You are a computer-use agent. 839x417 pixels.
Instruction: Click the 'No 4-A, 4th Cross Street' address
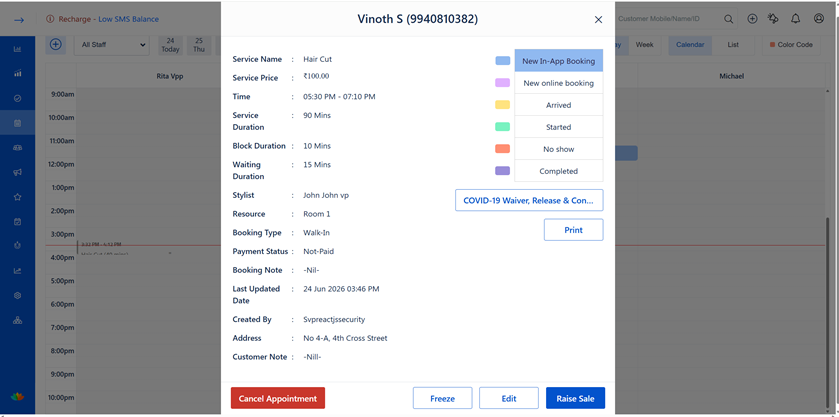345,338
